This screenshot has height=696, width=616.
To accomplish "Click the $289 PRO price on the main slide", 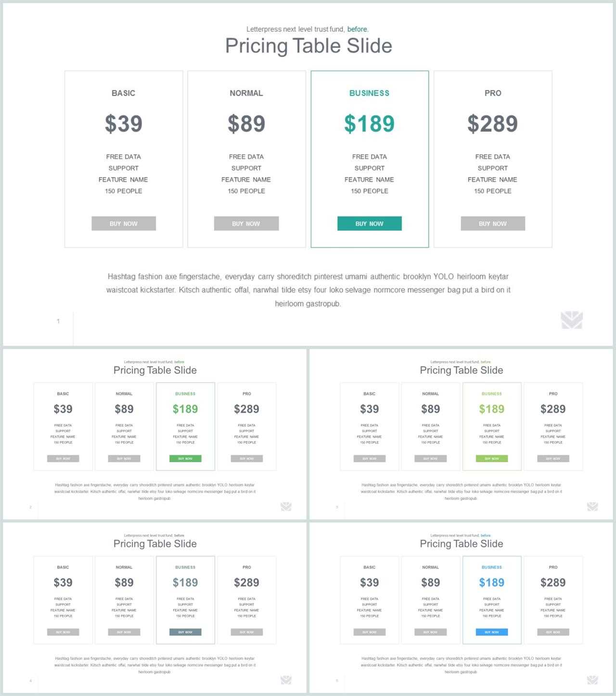I will (x=493, y=124).
